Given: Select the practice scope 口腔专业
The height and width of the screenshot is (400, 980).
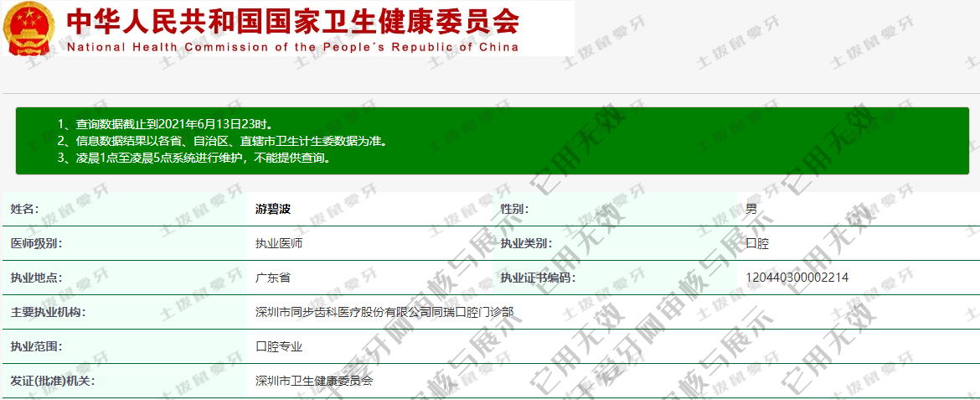Looking at the screenshot, I should point(279,346).
